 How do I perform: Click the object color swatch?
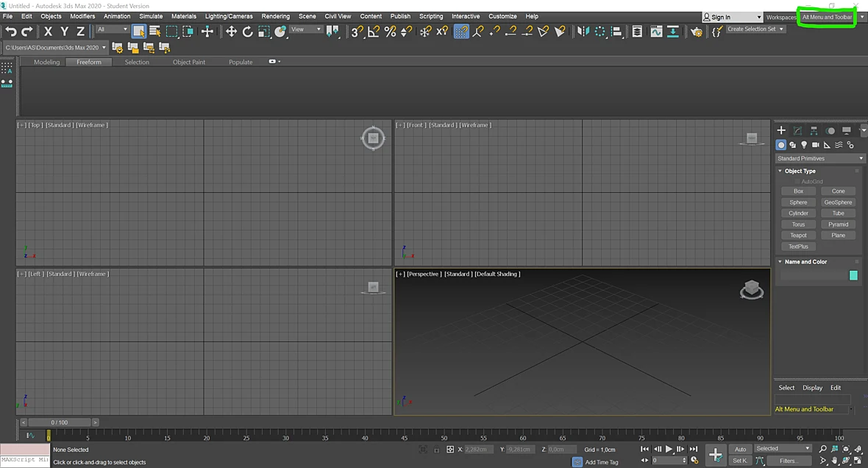coord(853,275)
